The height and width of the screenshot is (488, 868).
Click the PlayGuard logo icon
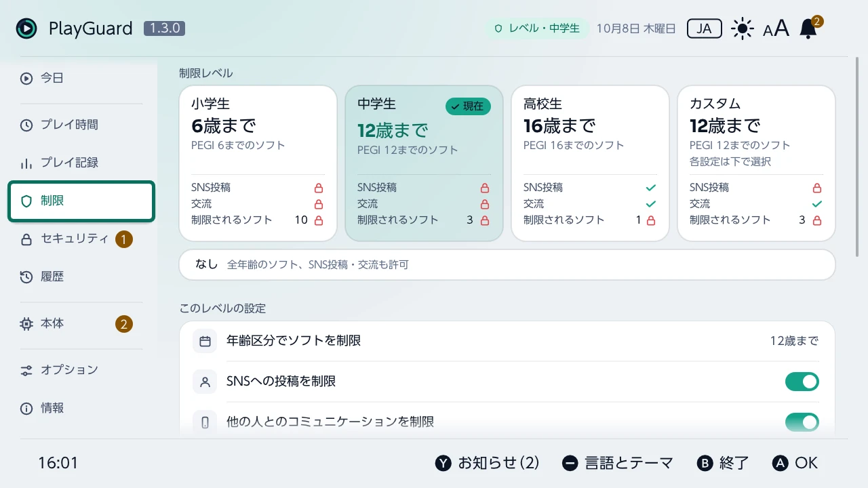click(x=26, y=28)
